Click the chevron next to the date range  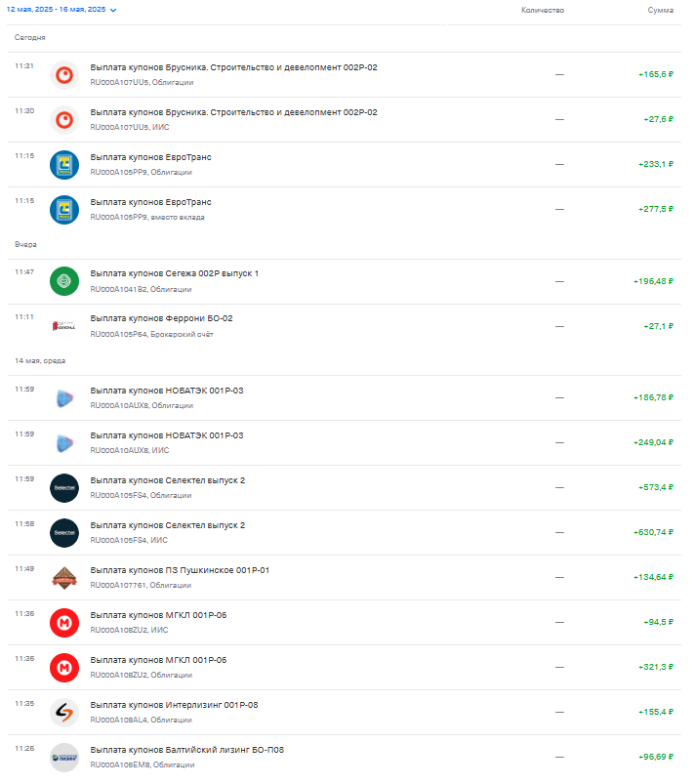[x=113, y=10]
